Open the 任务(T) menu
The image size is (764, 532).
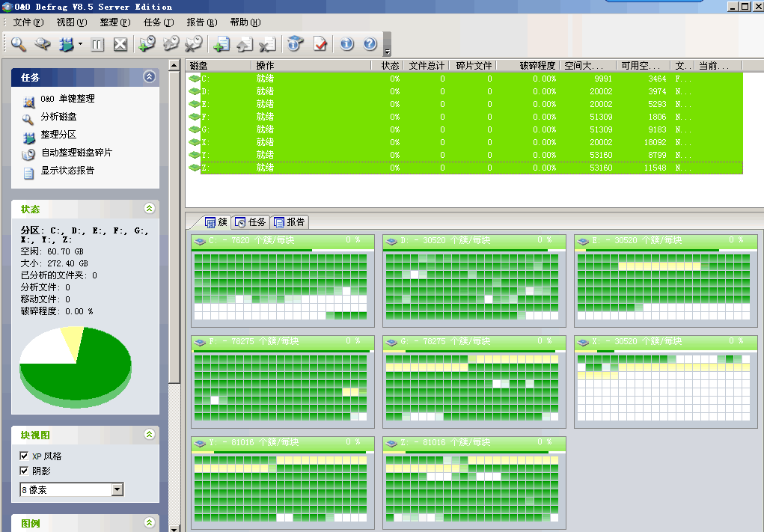pyautogui.click(x=159, y=22)
